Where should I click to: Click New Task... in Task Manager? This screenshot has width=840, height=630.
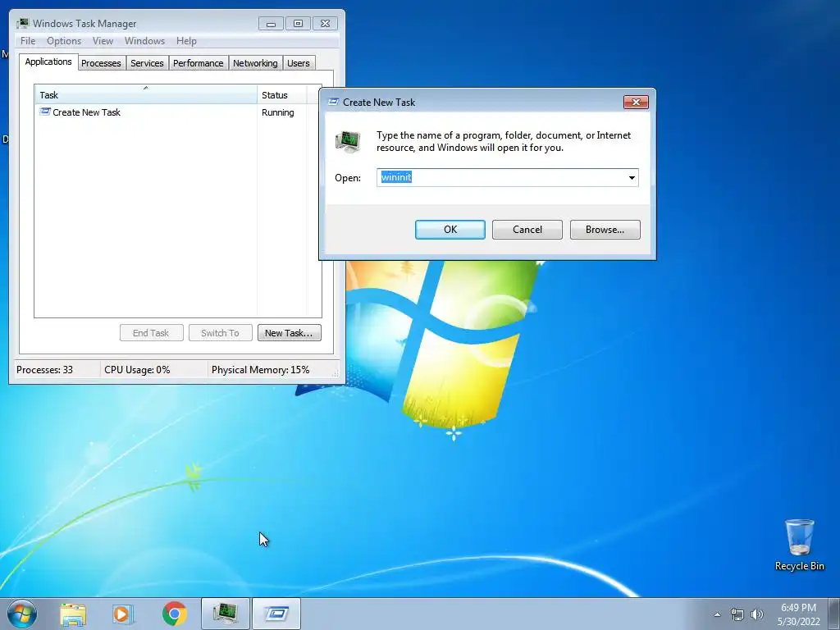pos(289,333)
